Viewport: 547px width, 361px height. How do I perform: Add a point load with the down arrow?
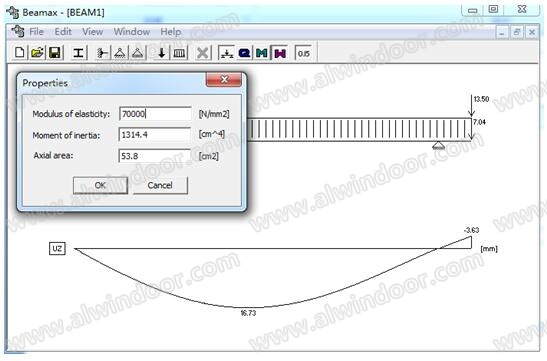162,53
